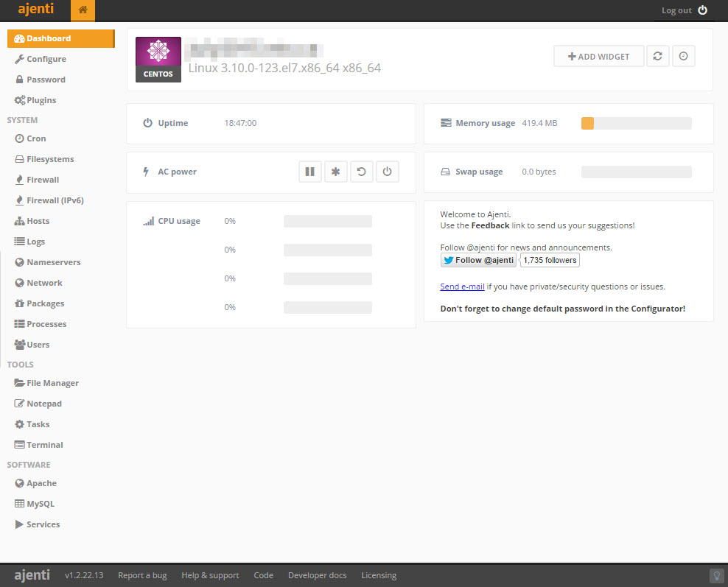
Task: View the Processes list
Action: [41, 324]
